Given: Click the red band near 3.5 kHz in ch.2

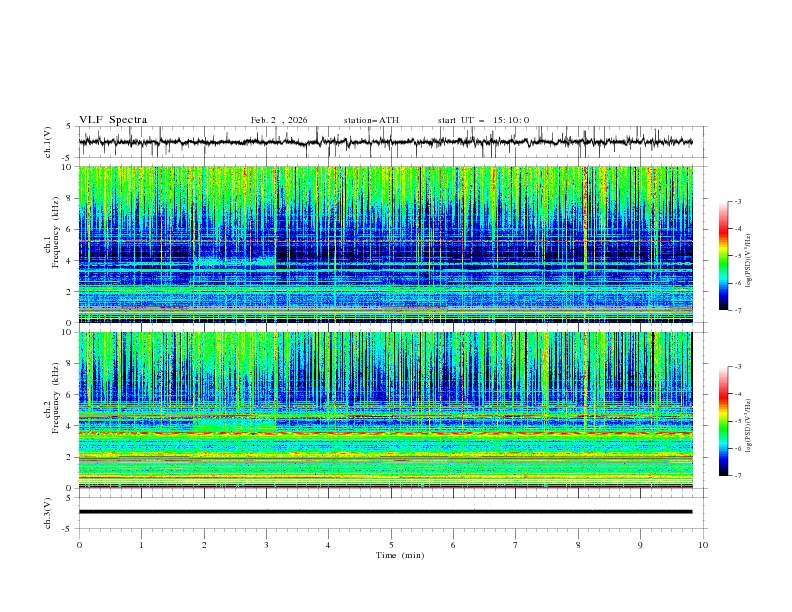Looking at the screenshot, I should pos(385,433).
